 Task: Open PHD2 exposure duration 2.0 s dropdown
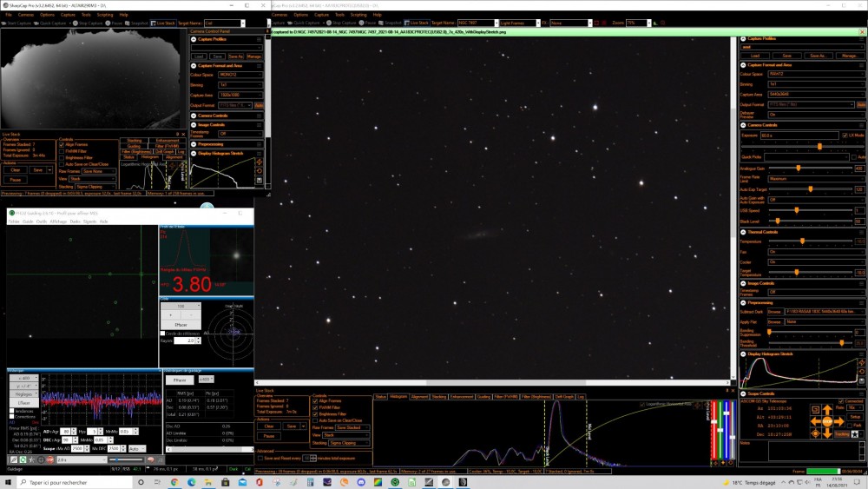pyautogui.click(x=80, y=459)
